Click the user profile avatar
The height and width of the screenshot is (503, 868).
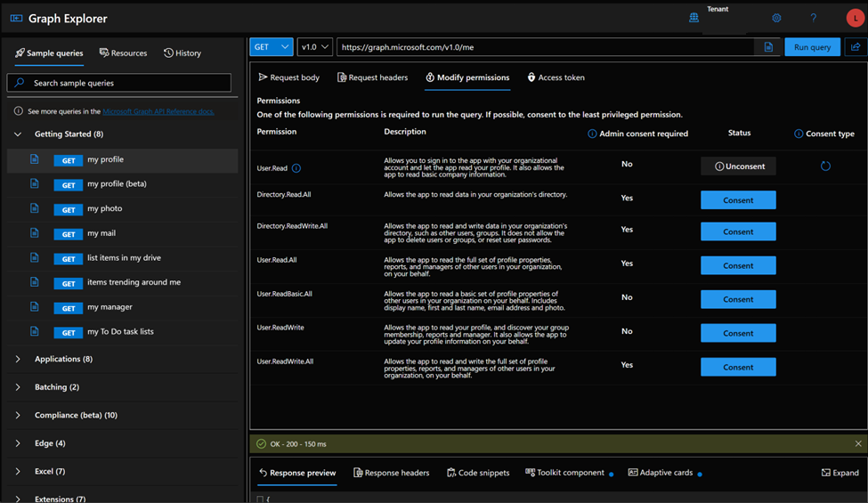855,18
